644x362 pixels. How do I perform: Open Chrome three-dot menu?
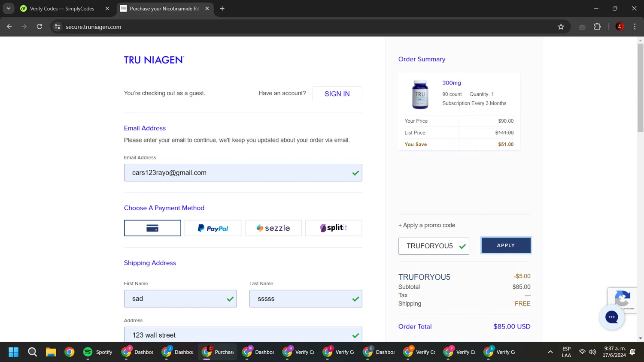[635, 27]
